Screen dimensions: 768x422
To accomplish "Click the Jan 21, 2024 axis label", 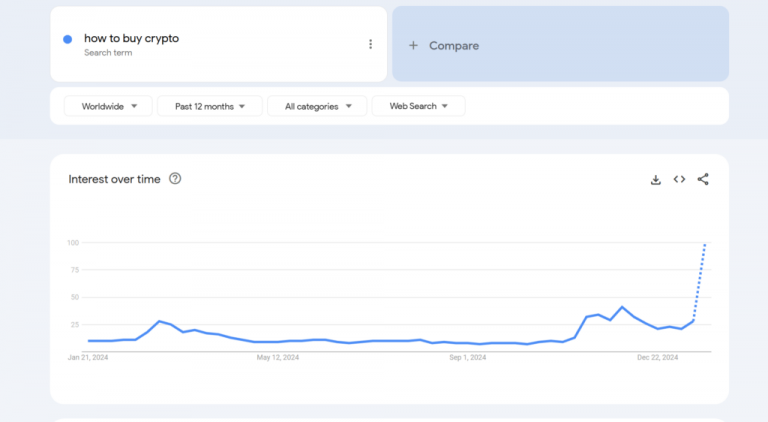I will tap(88, 357).
